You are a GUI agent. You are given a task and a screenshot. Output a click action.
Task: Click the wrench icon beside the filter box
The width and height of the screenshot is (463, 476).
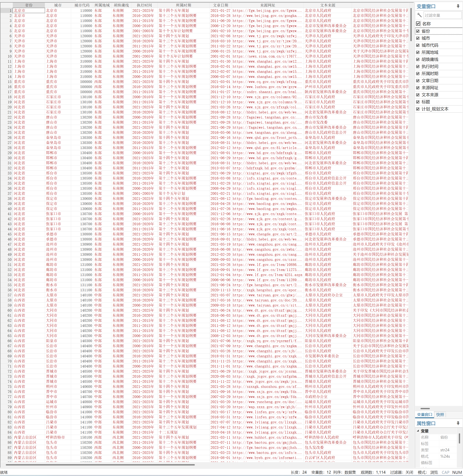[419, 15]
